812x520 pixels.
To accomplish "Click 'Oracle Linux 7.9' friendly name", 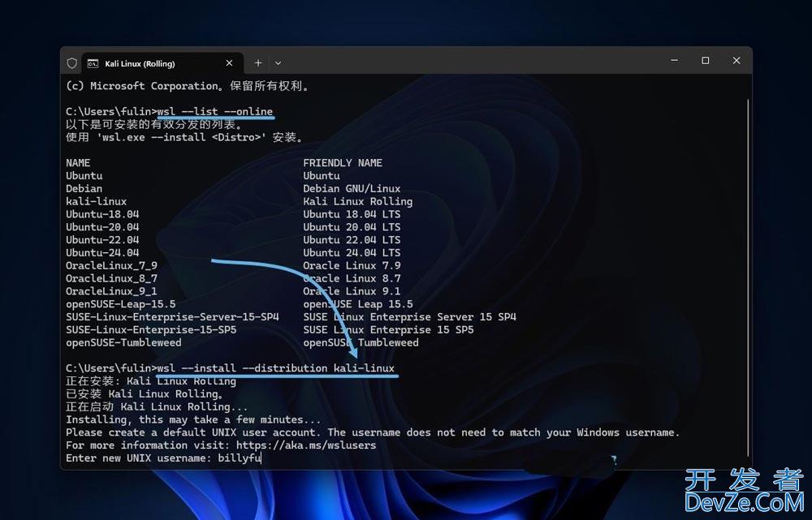I will [352, 265].
